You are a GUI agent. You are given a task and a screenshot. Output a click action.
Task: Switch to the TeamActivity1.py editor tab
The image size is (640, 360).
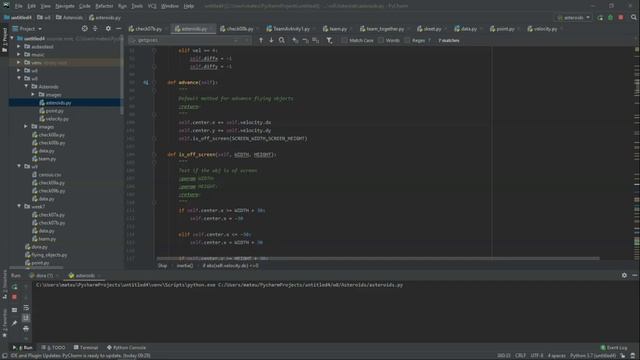(x=291, y=29)
